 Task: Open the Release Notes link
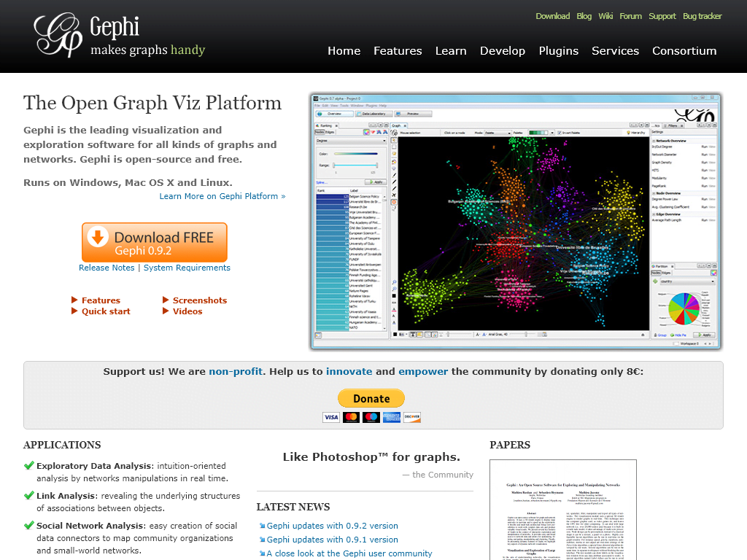pyautogui.click(x=107, y=268)
